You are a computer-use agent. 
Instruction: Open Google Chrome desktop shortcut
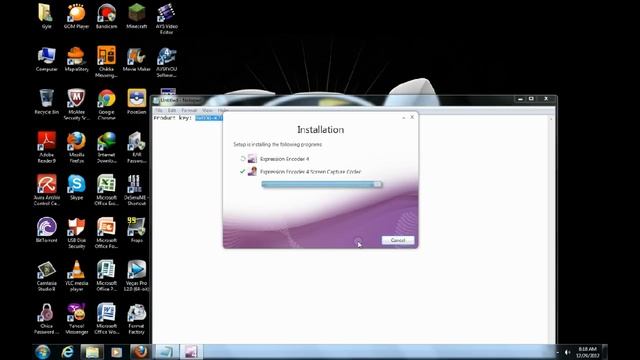tap(107, 105)
